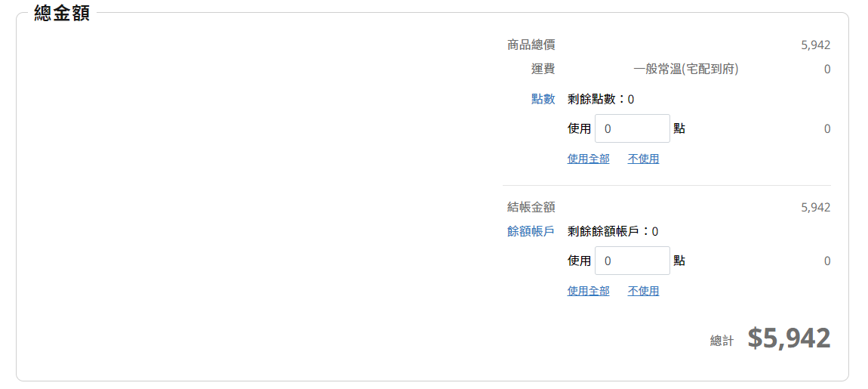Click the 總計 label
Viewport: 868px width, 389px height.
click(722, 341)
